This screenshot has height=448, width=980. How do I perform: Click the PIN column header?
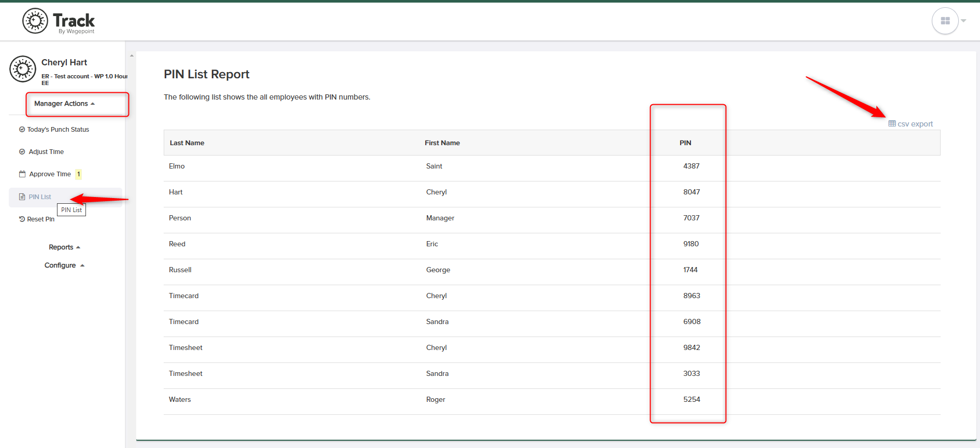(x=685, y=143)
